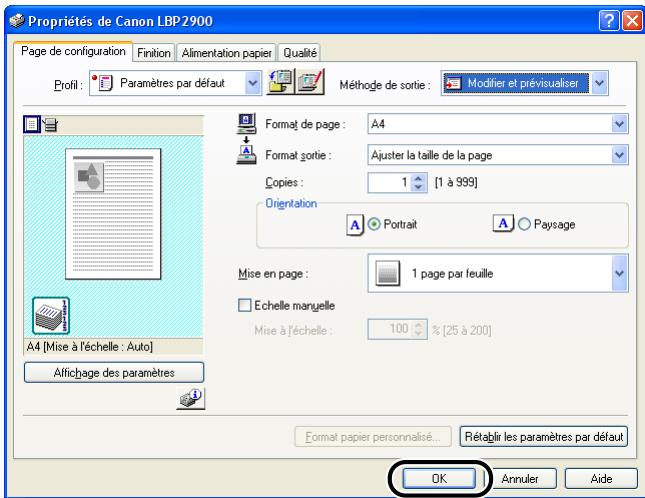Click the '[1 à 999]' copies range text
The height and width of the screenshot is (498, 645).
point(456,182)
